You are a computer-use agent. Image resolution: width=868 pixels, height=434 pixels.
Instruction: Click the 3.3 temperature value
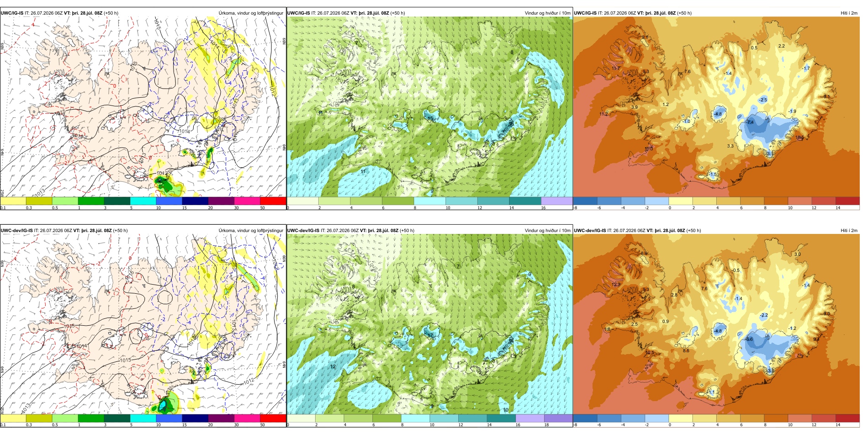[730, 146]
